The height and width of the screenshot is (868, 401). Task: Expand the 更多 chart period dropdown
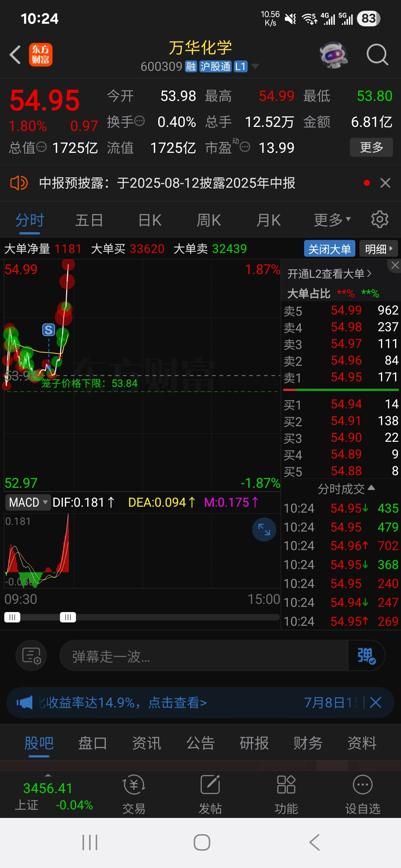click(332, 220)
